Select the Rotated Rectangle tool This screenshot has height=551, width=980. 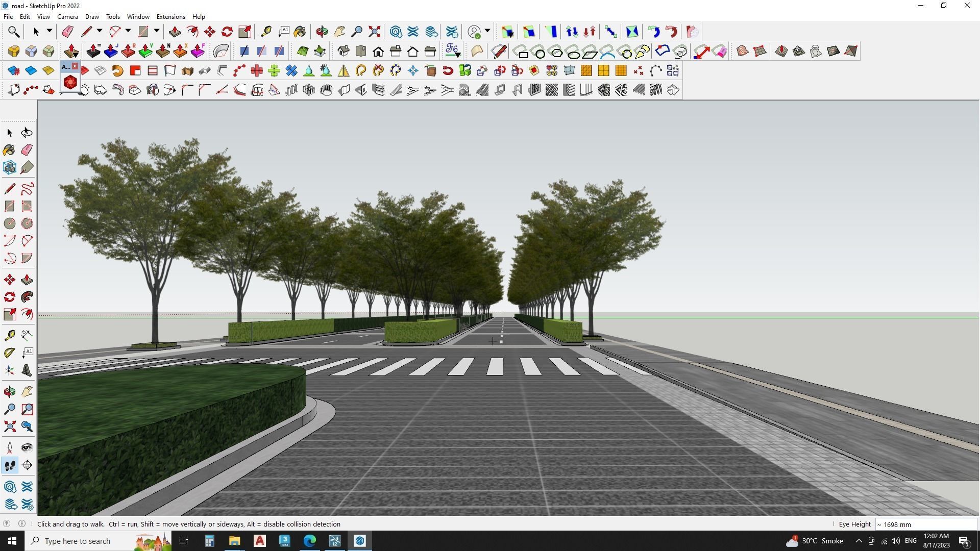[x=27, y=206]
